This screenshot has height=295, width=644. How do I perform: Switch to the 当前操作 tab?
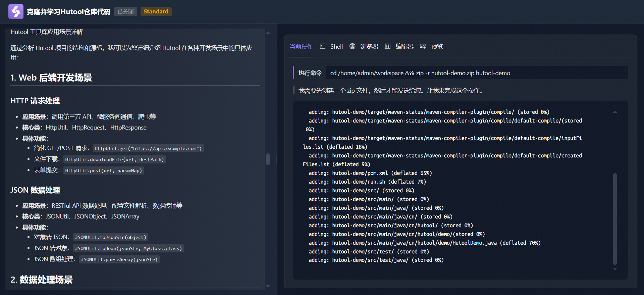point(301,47)
